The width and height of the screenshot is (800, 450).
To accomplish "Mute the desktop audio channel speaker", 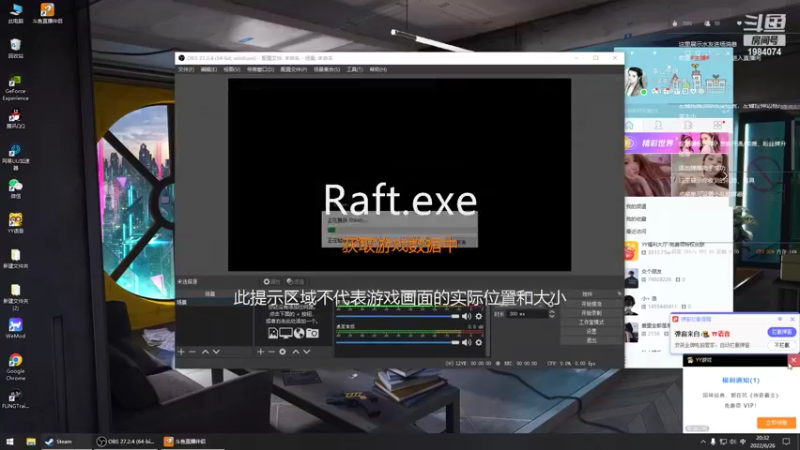I will coord(466,342).
